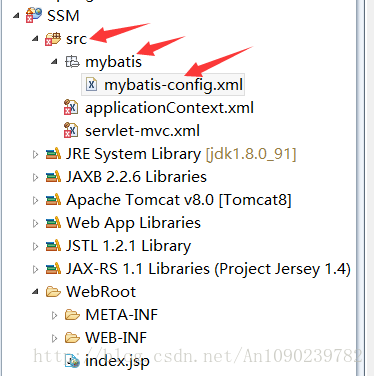Collapse the src folder node
The image size is (374, 376).
pos(35,39)
